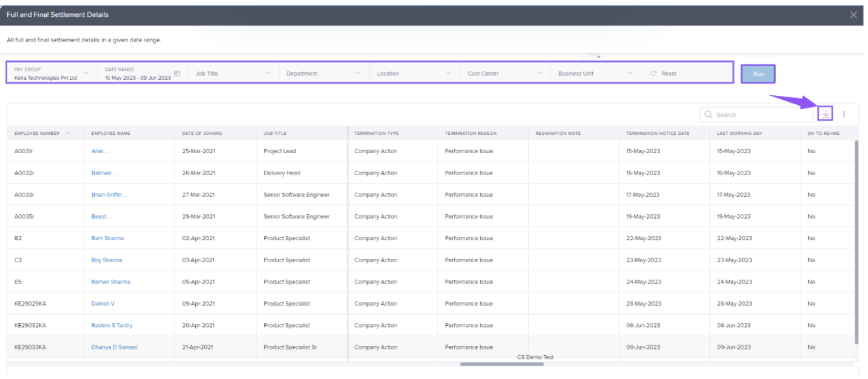Expand the Cost Center dropdown
868x379 pixels.
coord(539,73)
